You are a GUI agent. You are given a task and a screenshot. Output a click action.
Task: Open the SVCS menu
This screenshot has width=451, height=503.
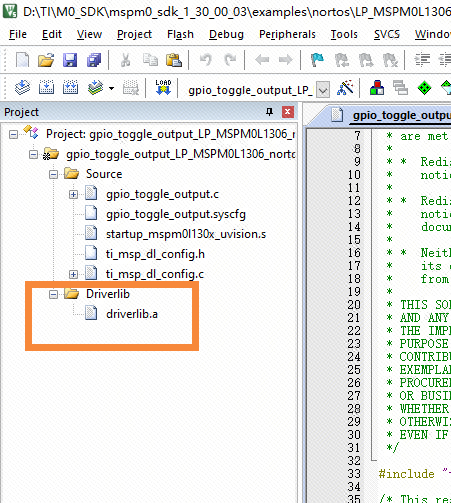click(387, 34)
